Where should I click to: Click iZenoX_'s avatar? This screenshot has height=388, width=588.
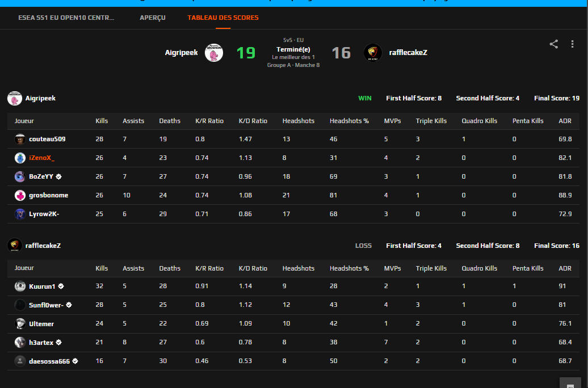point(20,158)
